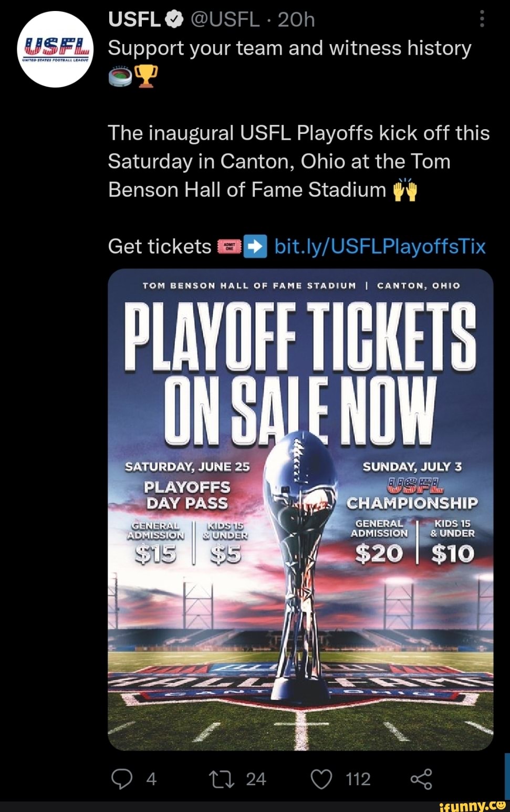Click the retweet arrows icon
The image size is (510, 812).
click(x=223, y=779)
